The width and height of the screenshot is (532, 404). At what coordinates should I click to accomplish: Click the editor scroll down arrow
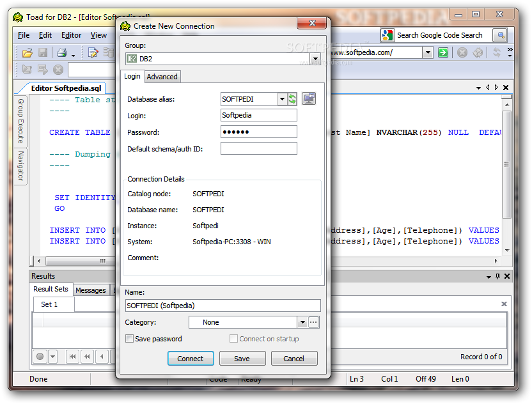point(507,251)
